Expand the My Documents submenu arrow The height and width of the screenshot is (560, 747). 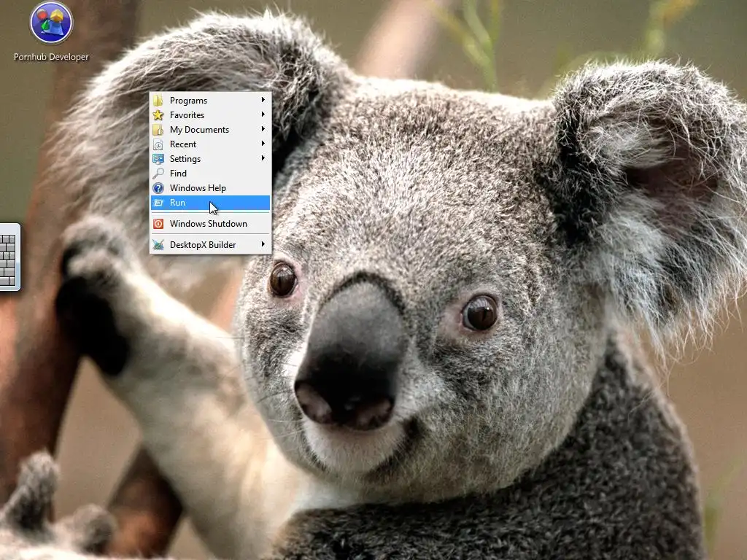coord(263,129)
